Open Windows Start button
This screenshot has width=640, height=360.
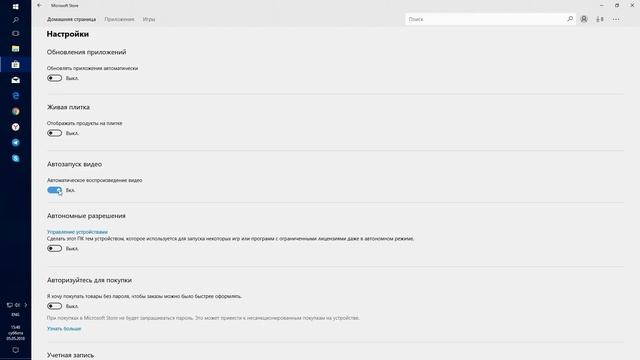pos(16,7)
